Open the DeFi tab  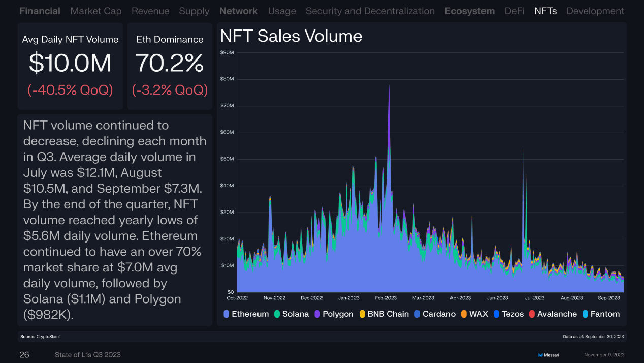514,11
